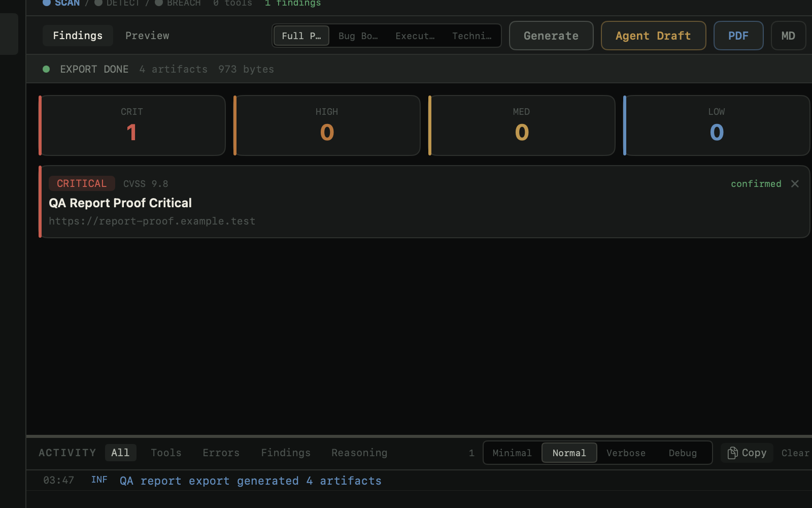This screenshot has height=508, width=812.
Task: Set log level to Normal
Action: tap(569, 453)
